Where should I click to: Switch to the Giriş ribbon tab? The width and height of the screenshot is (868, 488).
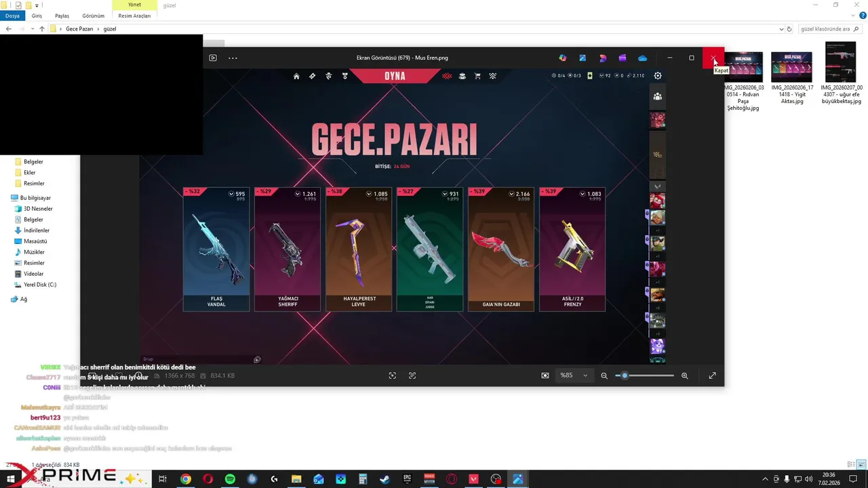[x=37, y=16]
